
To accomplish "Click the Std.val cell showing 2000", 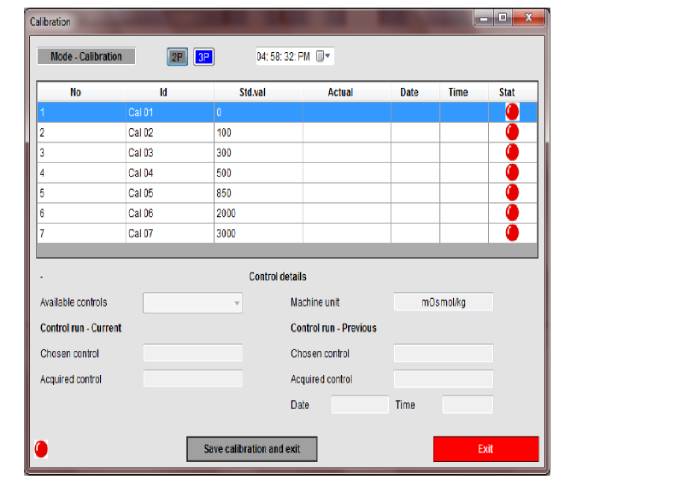I will pyautogui.click(x=258, y=213).
